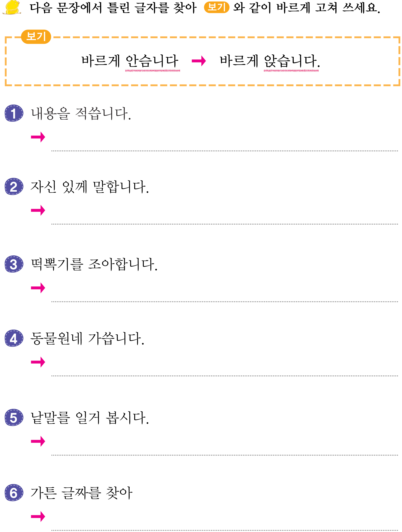The height and width of the screenshot is (532, 402).
Task: Click the purple number 3 badge
Action: click(14, 264)
